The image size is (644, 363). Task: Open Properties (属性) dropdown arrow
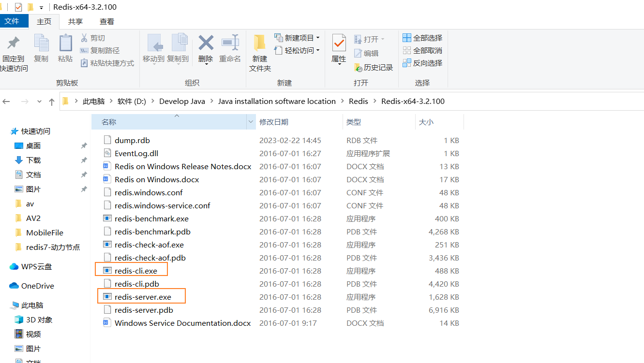coord(339,64)
